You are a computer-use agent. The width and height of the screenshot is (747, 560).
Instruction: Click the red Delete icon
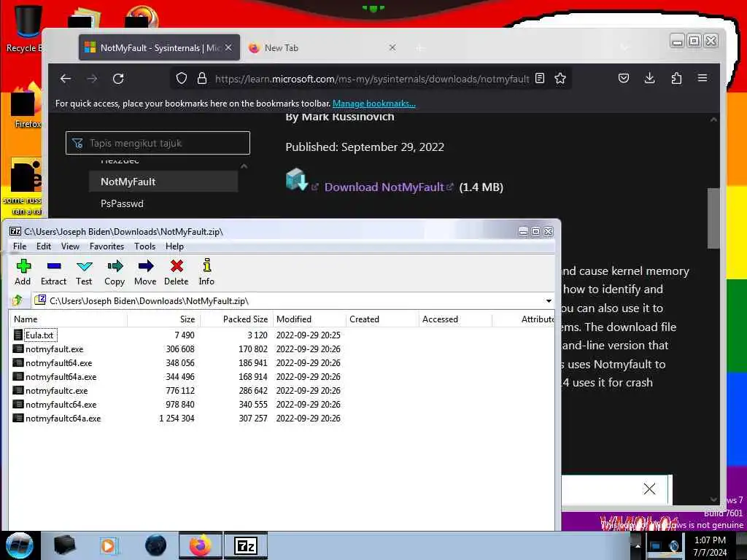[177, 272]
